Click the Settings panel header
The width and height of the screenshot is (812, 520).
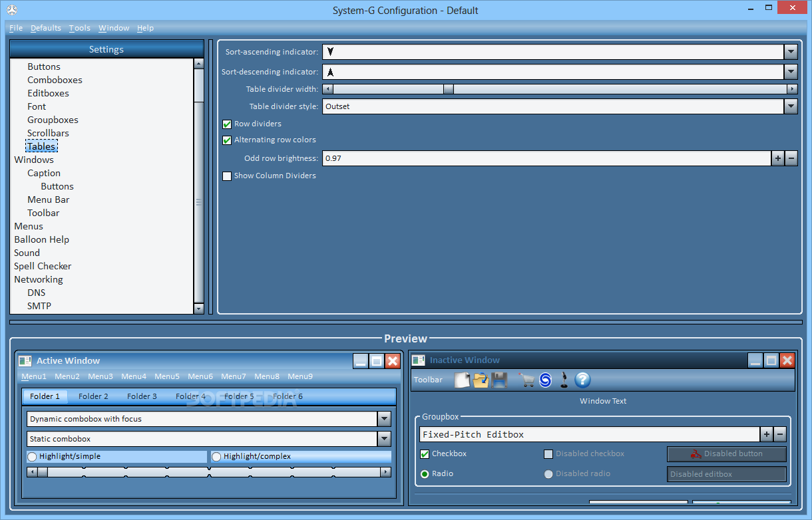pyautogui.click(x=106, y=49)
